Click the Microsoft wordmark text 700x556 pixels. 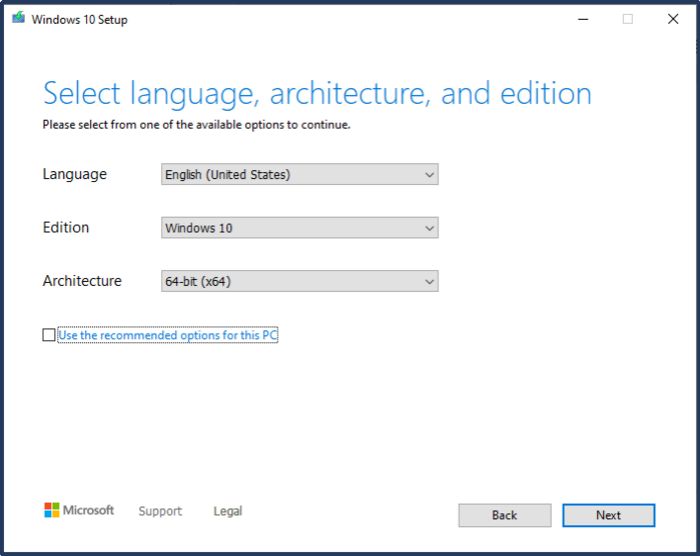(x=89, y=510)
